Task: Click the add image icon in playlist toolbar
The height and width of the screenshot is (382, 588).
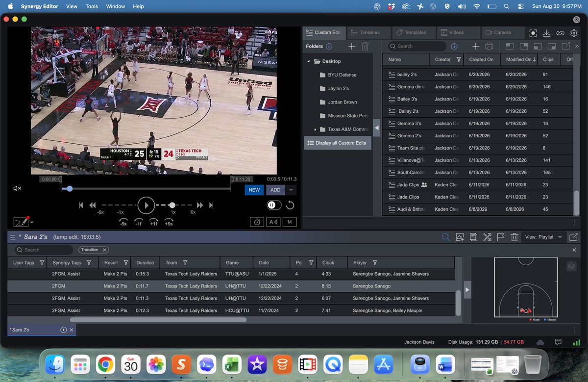Action: point(460,237)
